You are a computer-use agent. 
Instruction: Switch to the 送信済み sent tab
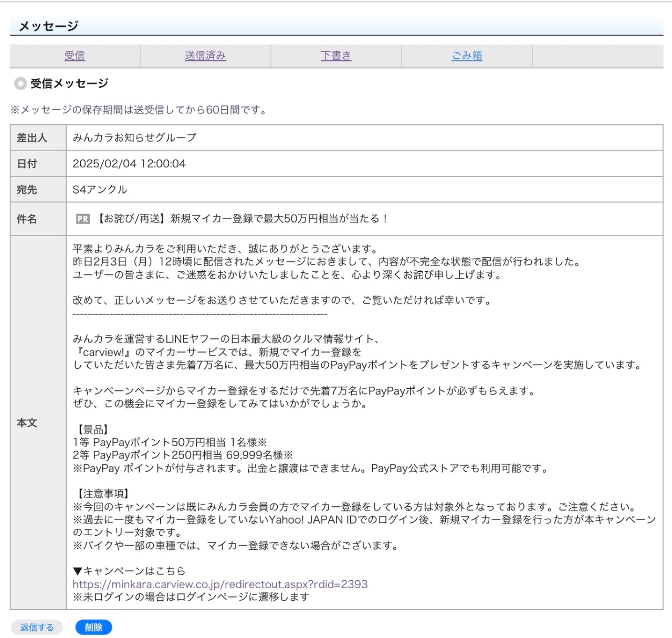pyautogui.click(x=205, y=56)
